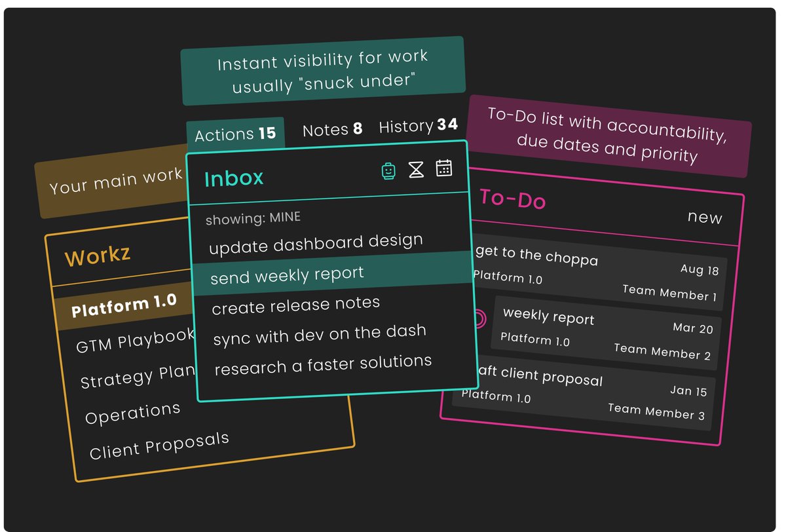
Task: Click the robot face icon in Inbox header
Action: (388, 171)
